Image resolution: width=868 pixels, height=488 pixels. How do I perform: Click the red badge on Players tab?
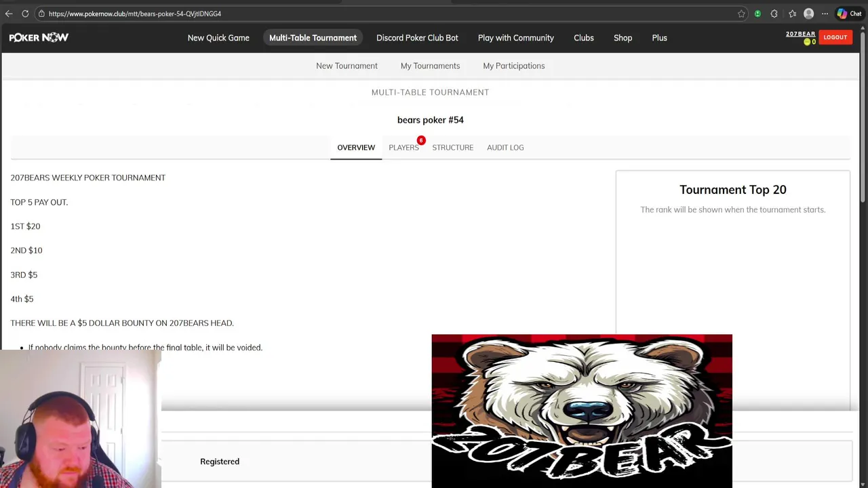click(x=421, y=140)
